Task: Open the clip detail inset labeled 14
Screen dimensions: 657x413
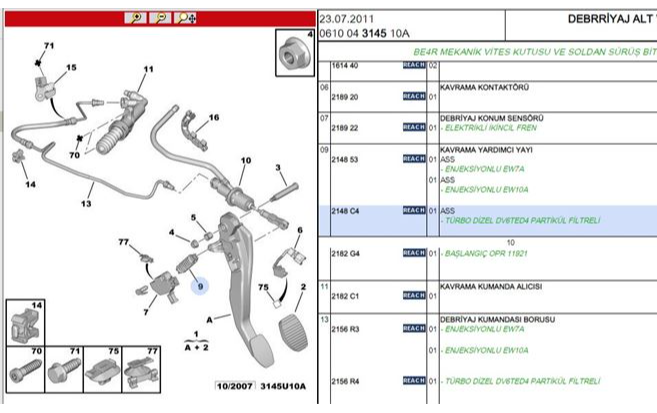Action: pyautogui.click(x=25, y=323)
